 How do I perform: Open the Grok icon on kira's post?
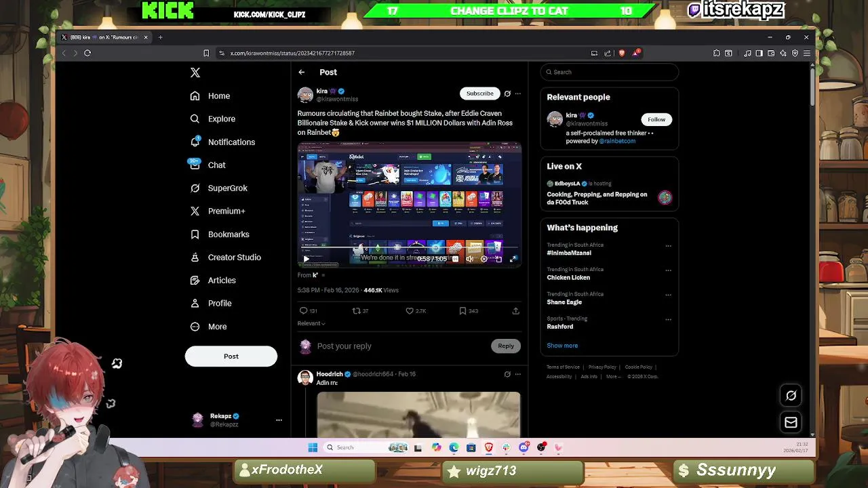(507, 94)
